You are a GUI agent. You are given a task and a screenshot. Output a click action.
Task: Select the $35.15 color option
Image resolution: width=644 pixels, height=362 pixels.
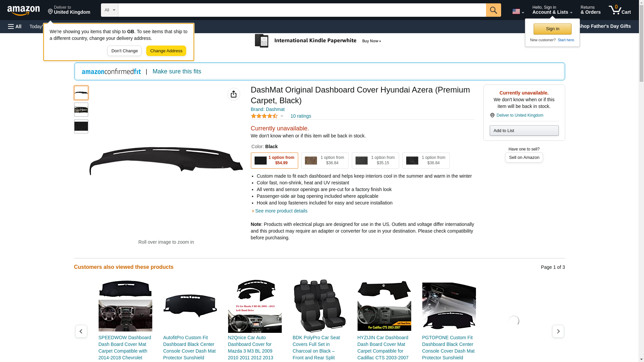(375, 161)
